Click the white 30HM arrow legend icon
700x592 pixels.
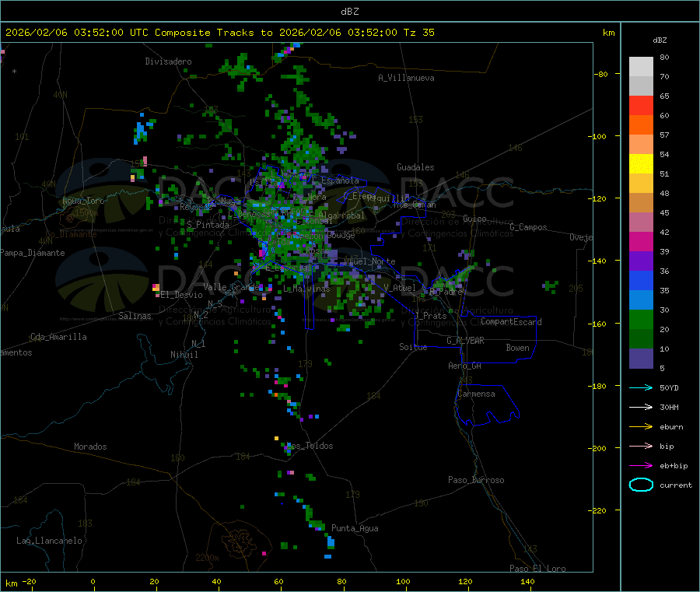click(641, 407)
